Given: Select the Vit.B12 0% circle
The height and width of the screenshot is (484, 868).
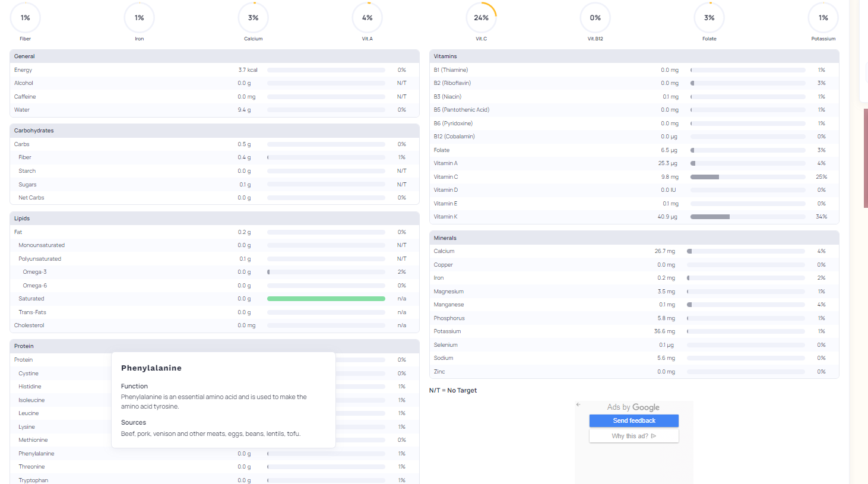Looking at the screenshot, I should 595,18.
